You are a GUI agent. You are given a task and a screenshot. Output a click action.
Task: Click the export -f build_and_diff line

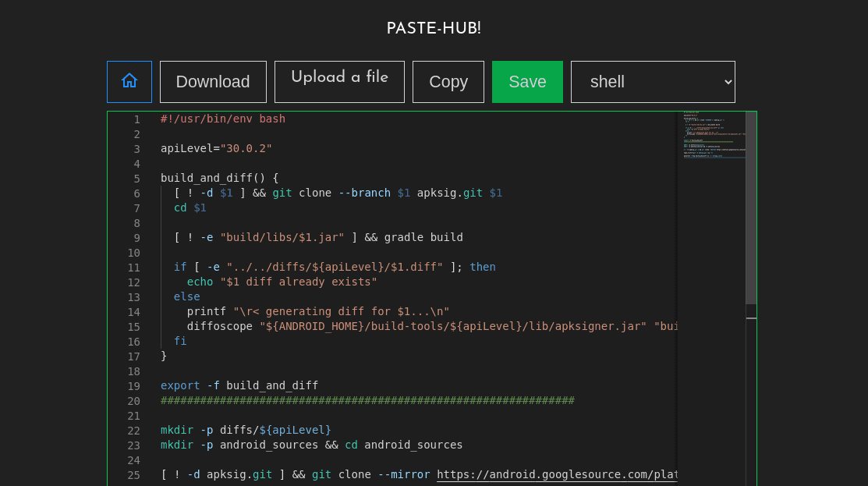click(x=239, y=385)
